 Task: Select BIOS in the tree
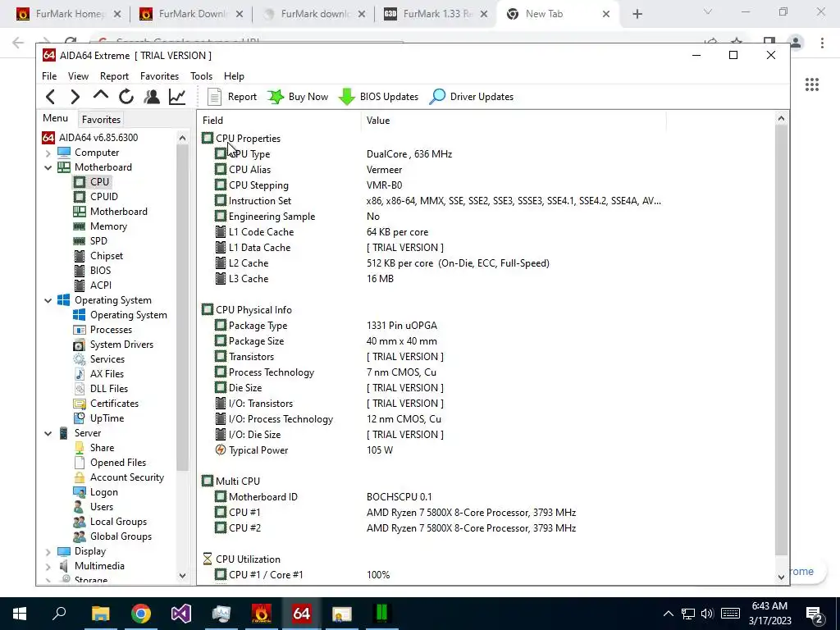(x=100, y=271)
